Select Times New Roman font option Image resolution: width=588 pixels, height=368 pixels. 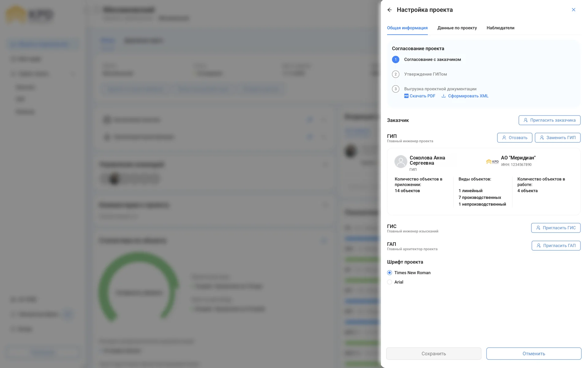(x=409, y=273)
